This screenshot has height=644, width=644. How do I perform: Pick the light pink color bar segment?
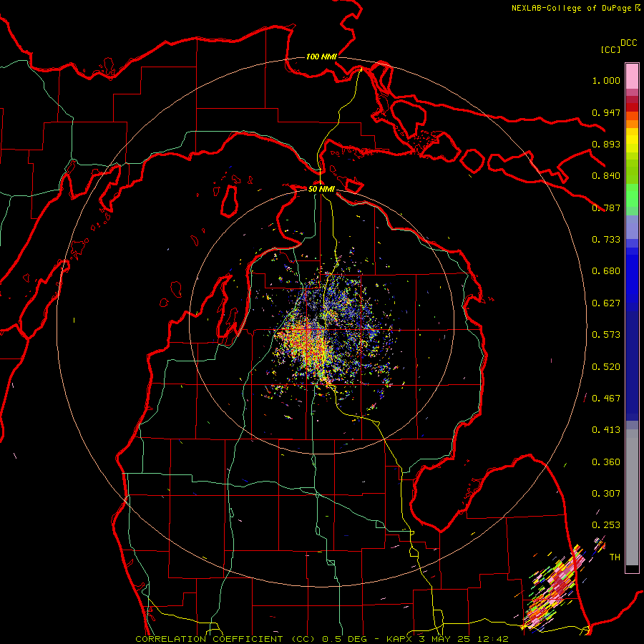[632, 76]
